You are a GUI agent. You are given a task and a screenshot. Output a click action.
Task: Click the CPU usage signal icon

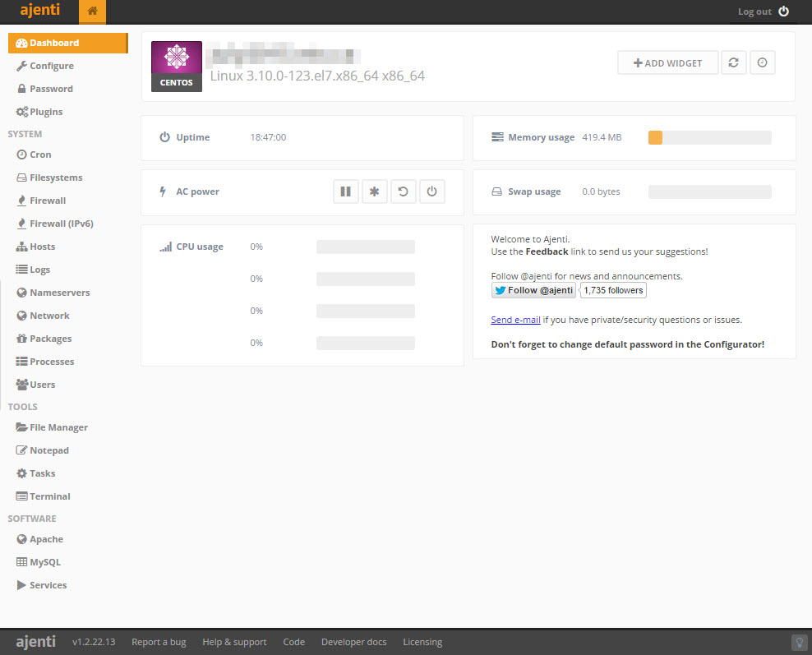[x=166, y=247]
